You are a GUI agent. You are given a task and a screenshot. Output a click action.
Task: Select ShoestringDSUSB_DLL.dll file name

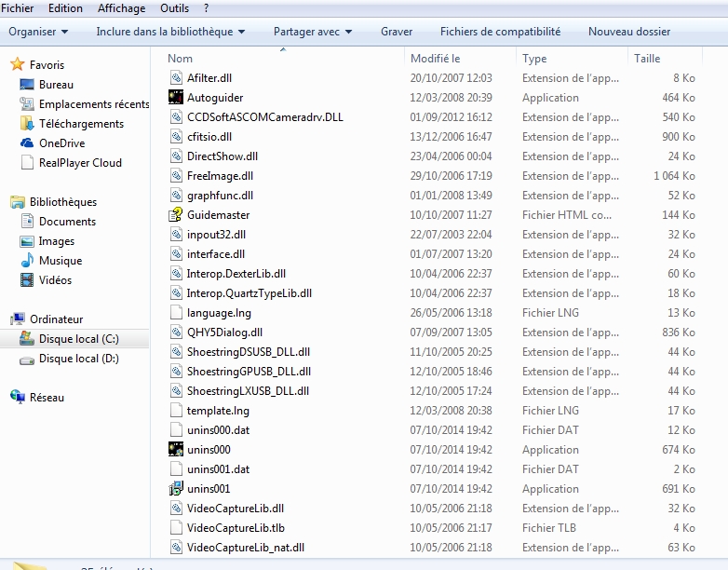(x=249, y=352)
